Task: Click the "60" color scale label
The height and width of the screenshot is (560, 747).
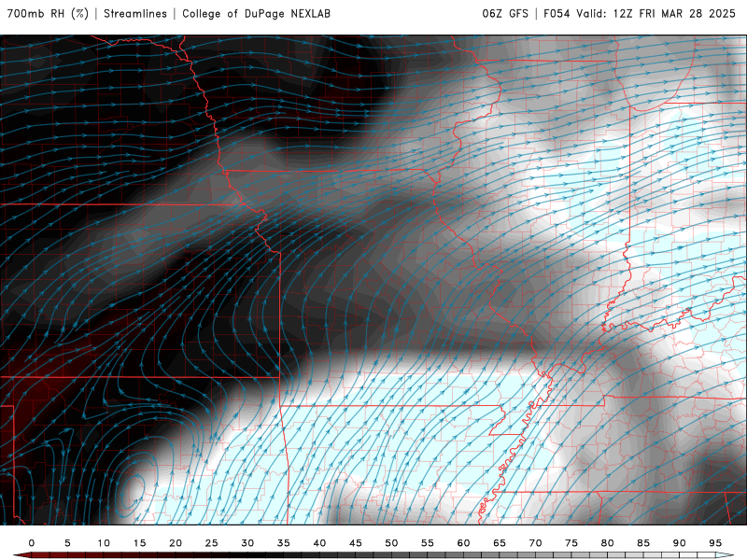Action: [x=463, y=543]
